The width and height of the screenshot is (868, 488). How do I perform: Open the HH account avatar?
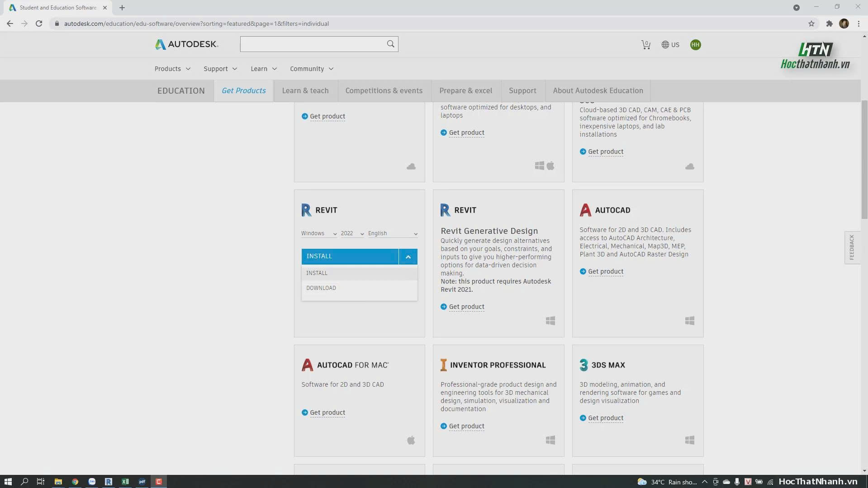(695, 44)
